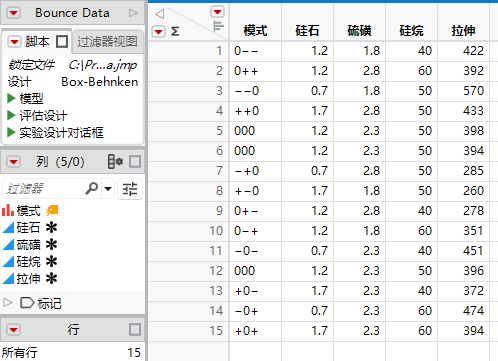Click the 所有行 count row
This screenshot has height=361, width=498.
(72, 353)
